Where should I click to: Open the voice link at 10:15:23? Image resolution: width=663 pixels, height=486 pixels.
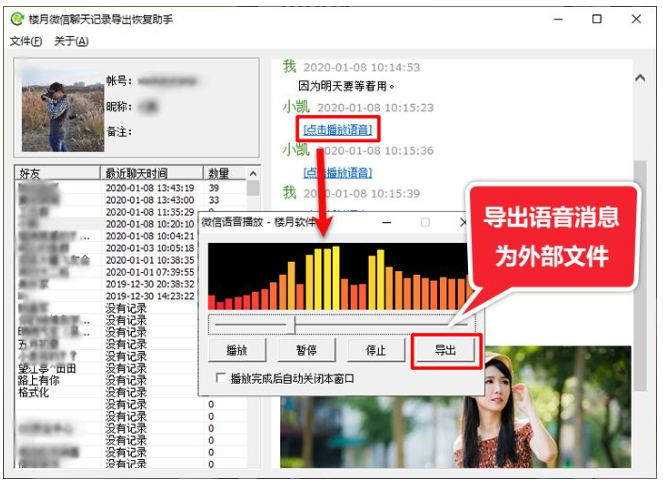point(337,129)
